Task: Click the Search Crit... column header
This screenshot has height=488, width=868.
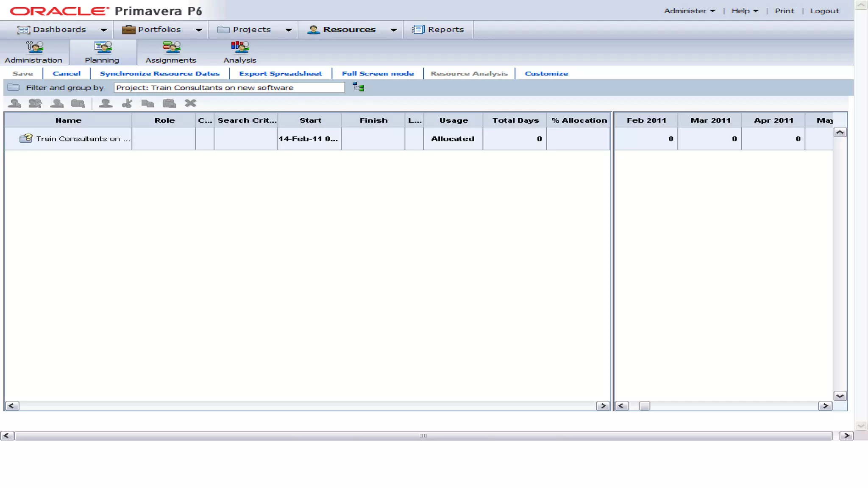Action: tap(246, 120)
